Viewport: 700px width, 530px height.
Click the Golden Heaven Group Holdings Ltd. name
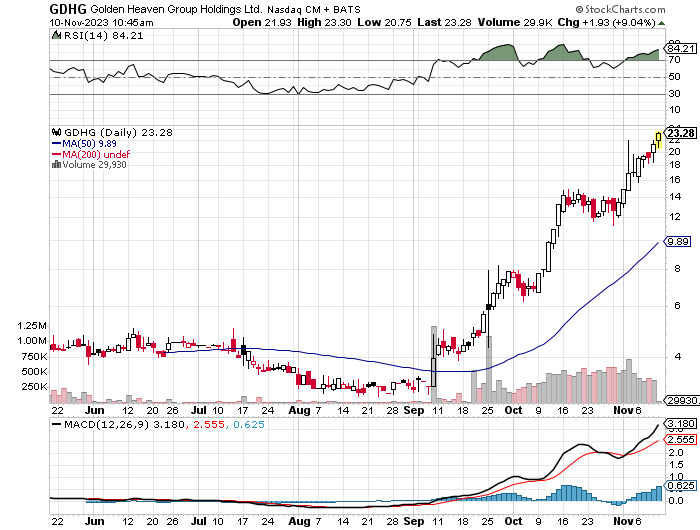point(176,9)
